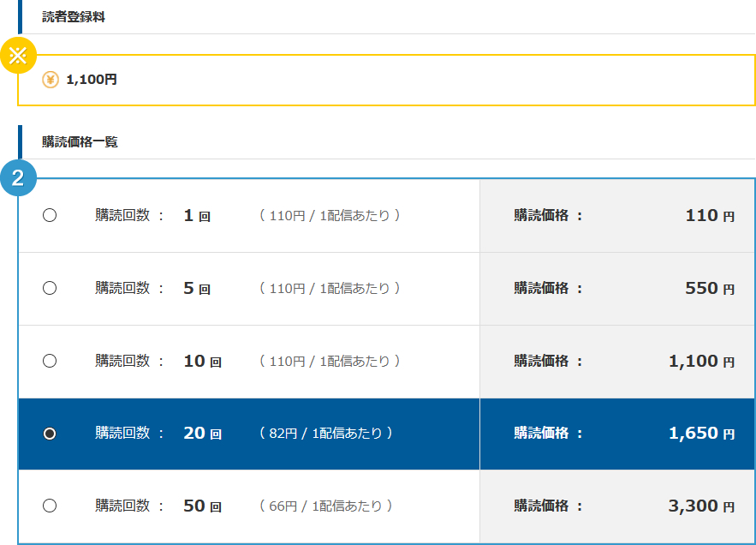This screenshot has width=756, height=545.
Task: Click the 110円 / 1配信あたり text in the 10回 row
Action: click(x=330, y=361)
